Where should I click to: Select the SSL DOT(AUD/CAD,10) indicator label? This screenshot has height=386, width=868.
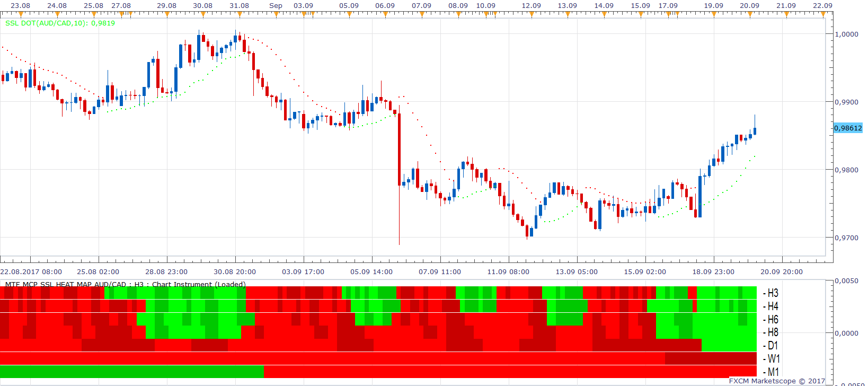(60, 23)
